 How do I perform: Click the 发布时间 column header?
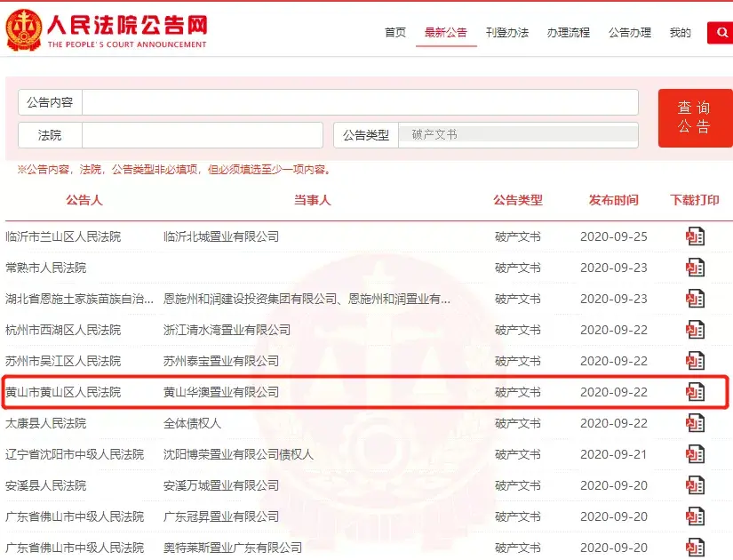614,200
